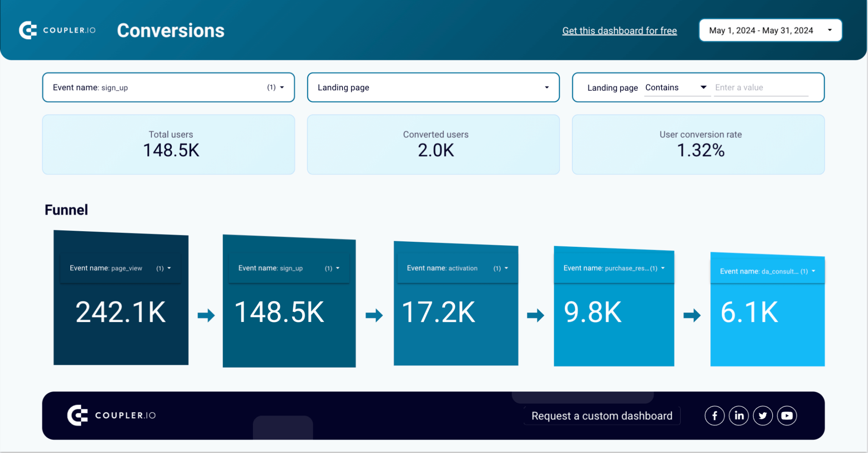Open the YouTube icon link
Viewport: 868px width, 453px height.
[787, 416]
